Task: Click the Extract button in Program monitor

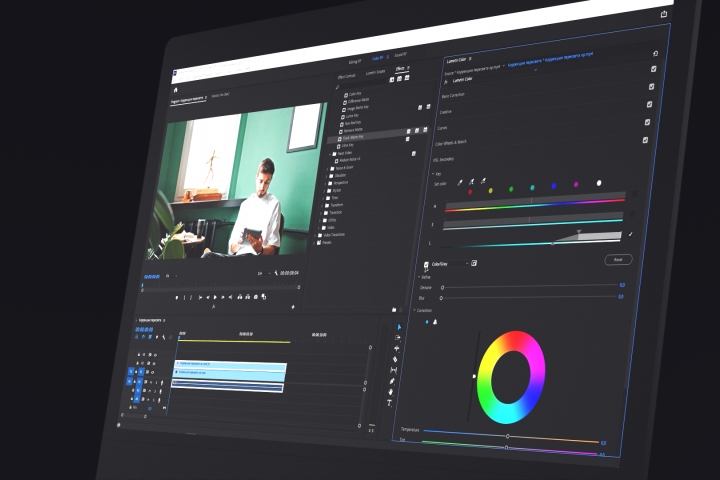Action: click(248, 297)
